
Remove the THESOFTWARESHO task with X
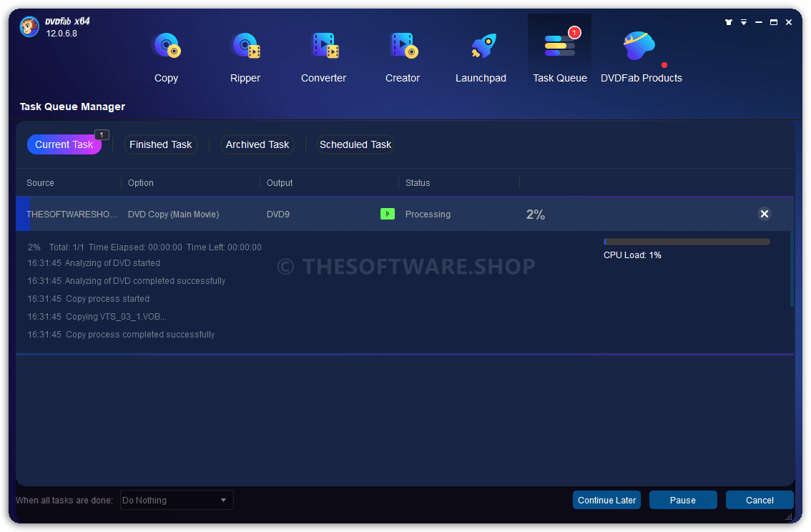[765, 214]
